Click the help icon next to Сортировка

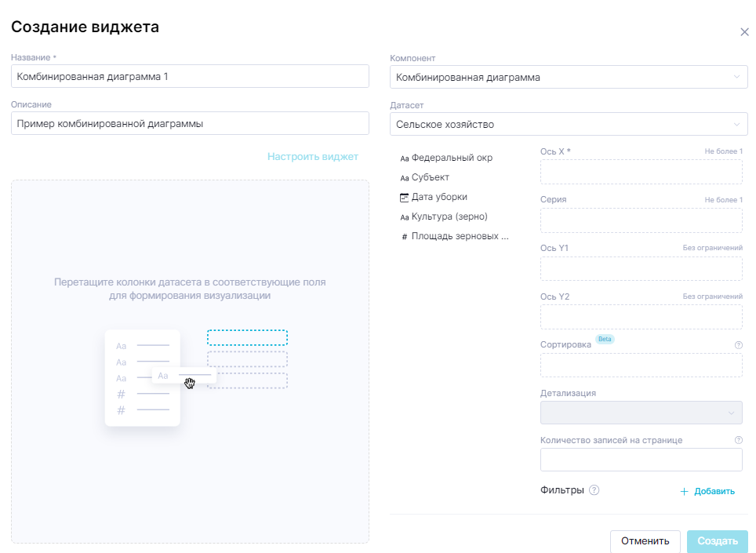click(x=738, y=344)
